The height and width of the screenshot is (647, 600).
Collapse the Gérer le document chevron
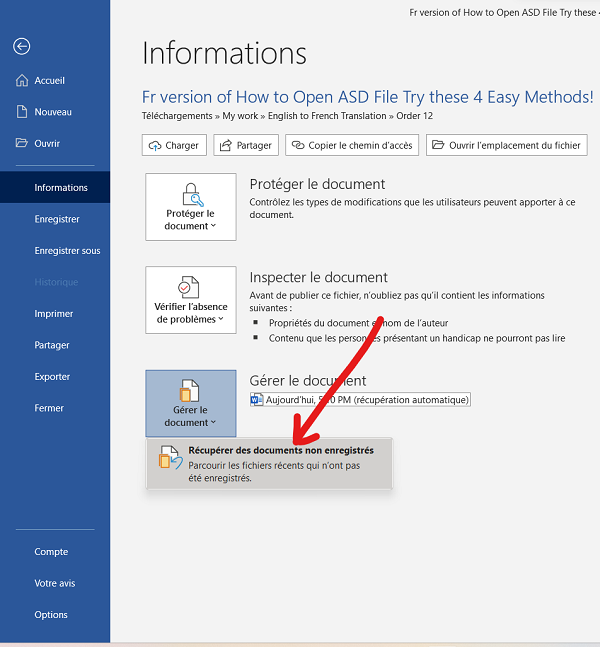[213, 422]
